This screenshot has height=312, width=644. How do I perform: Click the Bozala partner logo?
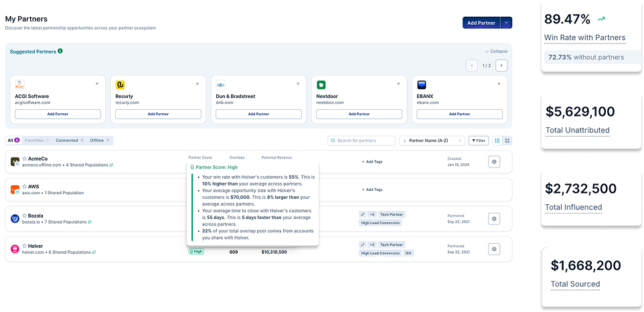click(15, 219)
